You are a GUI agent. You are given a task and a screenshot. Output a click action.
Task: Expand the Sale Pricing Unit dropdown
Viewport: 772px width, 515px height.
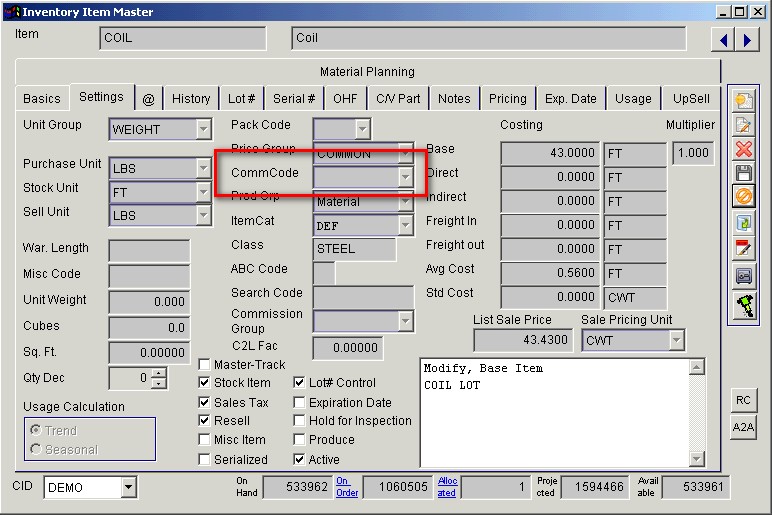676,340
